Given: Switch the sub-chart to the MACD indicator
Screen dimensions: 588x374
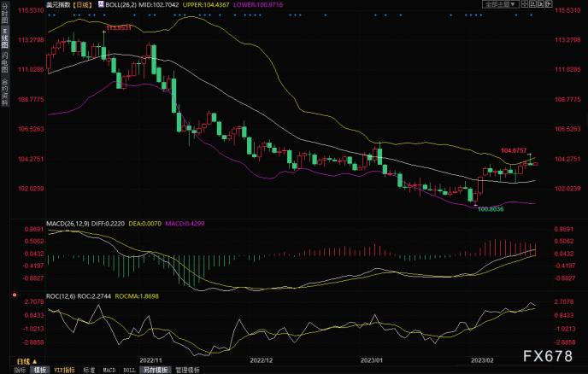Looking at the screenshot, I should [109, 370].
